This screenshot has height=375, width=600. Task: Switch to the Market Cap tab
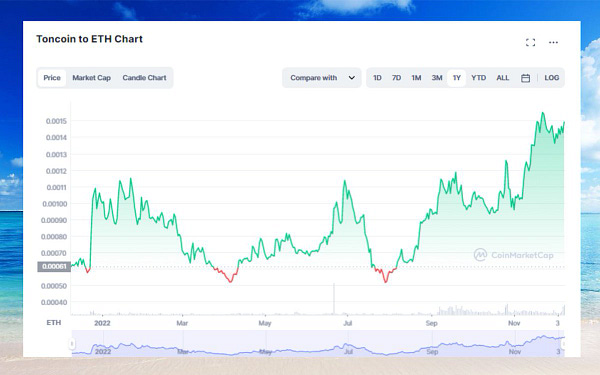tap(91, 78)
